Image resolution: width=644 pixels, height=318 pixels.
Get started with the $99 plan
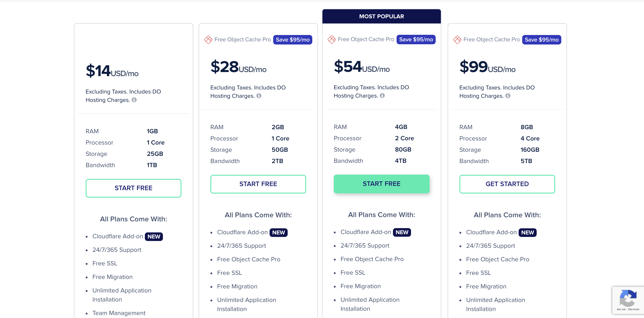pyautogui.click(x=507, y=184)
